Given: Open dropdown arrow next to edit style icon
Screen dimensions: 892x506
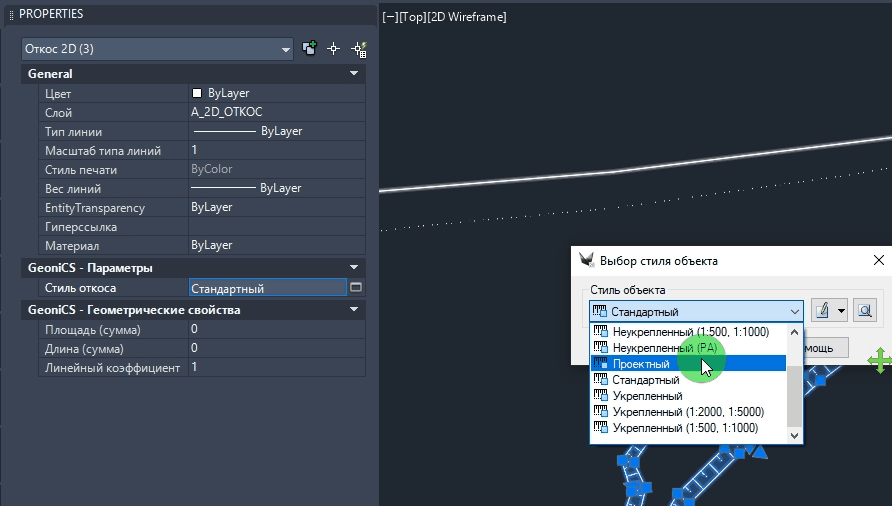Looking at the screenshot, I should (841, 311).
